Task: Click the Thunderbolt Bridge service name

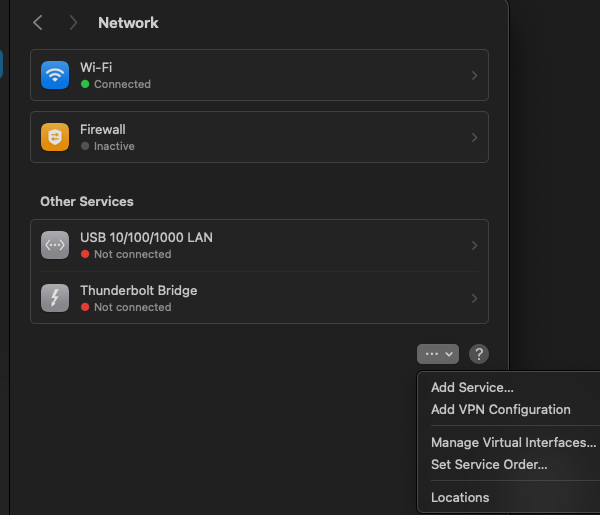Action: tap(138, 290)
